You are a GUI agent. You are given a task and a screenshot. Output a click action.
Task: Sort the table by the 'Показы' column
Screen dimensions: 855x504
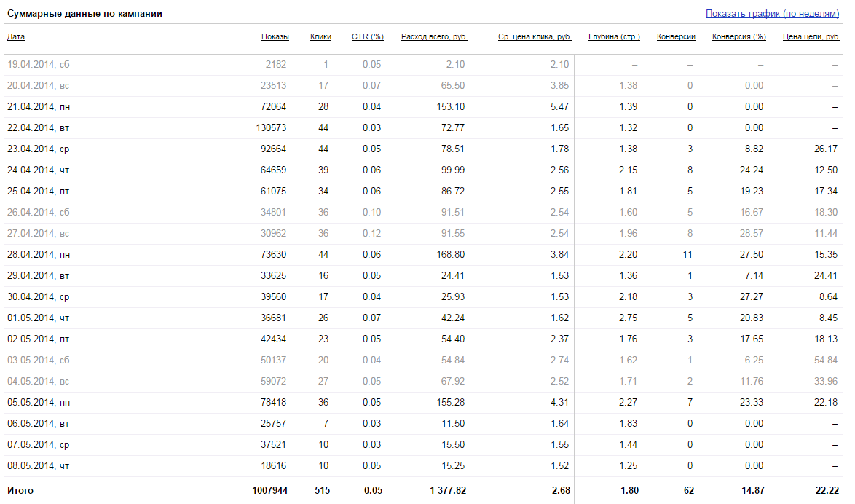click(274, 36)
